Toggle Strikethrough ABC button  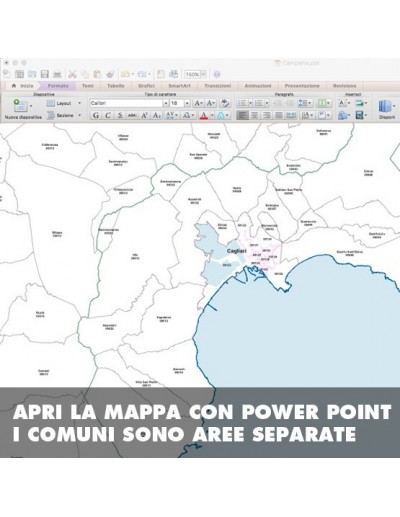click(x=132, y=115)
